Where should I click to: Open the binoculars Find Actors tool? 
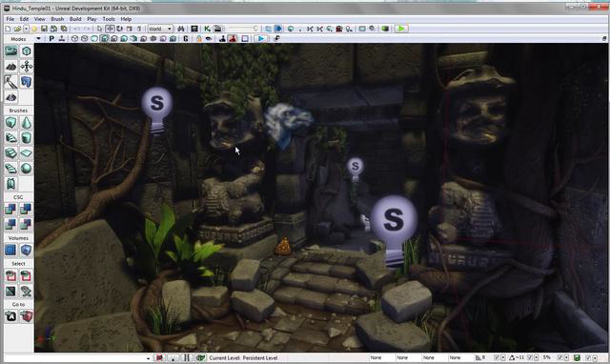(181, 29)
